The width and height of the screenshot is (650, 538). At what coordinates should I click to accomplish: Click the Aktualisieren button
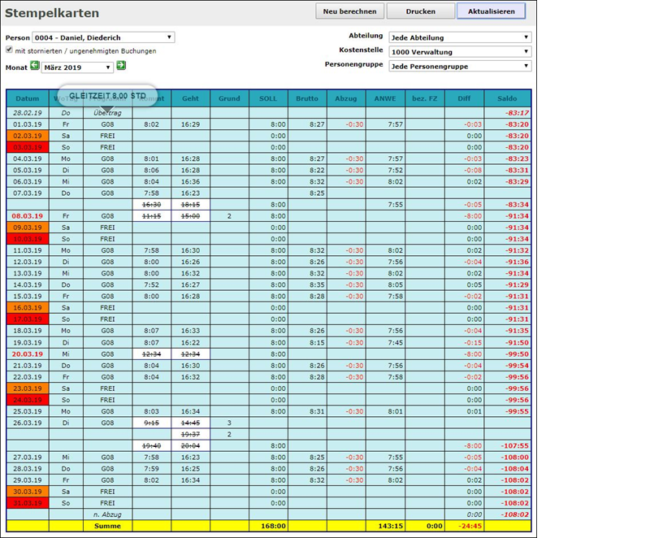coord(491,12)
